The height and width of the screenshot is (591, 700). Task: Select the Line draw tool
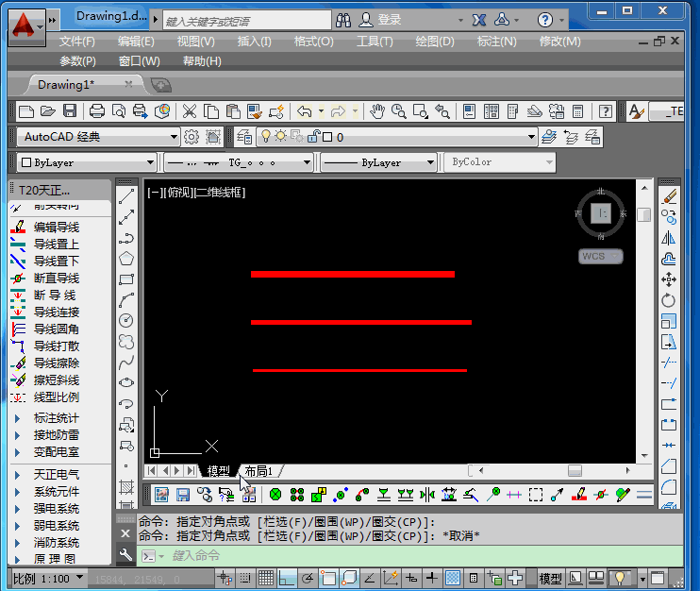126,197
